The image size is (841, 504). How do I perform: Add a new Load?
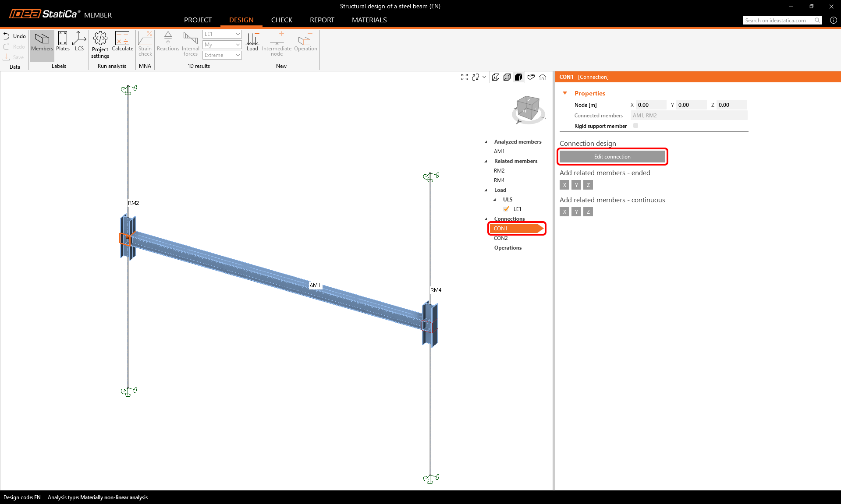coord(252,42)
